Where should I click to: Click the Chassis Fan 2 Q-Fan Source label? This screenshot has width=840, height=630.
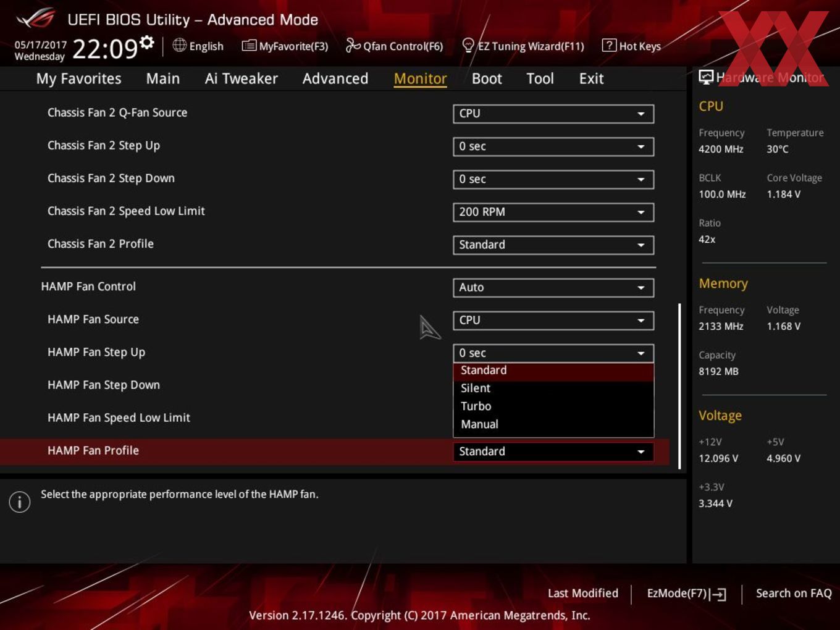click(x=117, y=113)
